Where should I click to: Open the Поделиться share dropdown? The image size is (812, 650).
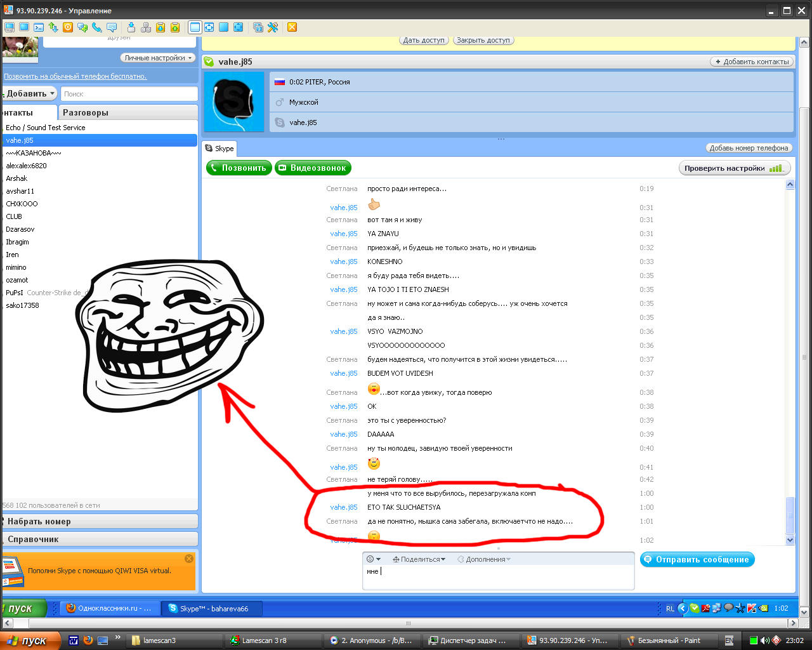(419, 559)
